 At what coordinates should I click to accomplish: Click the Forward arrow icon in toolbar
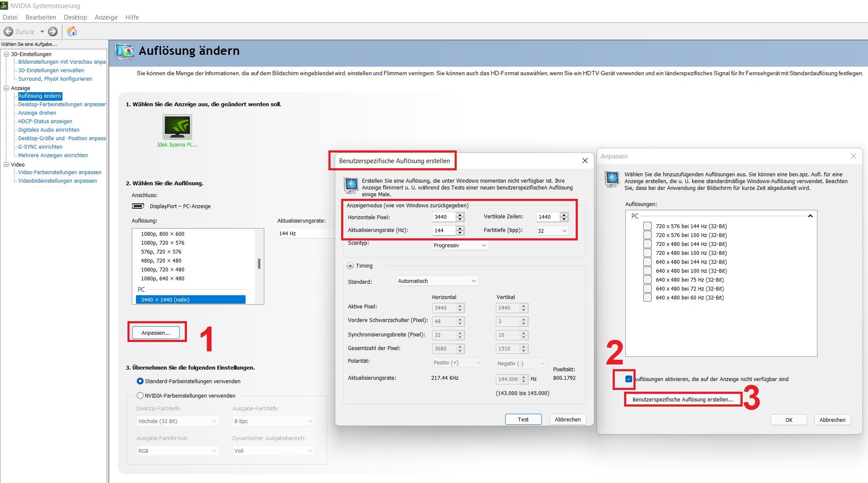tap(53, 31)
